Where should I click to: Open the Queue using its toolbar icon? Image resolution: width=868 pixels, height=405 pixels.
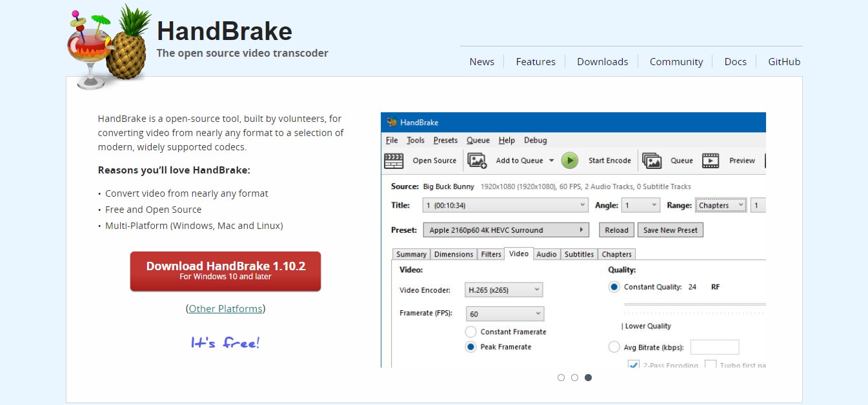click(x=652, y=161)
